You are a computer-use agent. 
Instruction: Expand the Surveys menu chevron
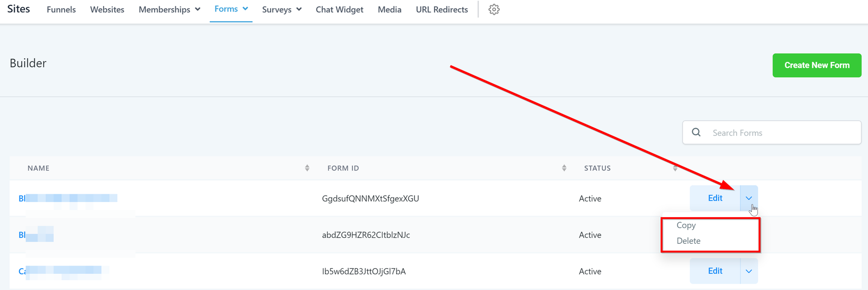pyautogui.click(x=299, y=10)
